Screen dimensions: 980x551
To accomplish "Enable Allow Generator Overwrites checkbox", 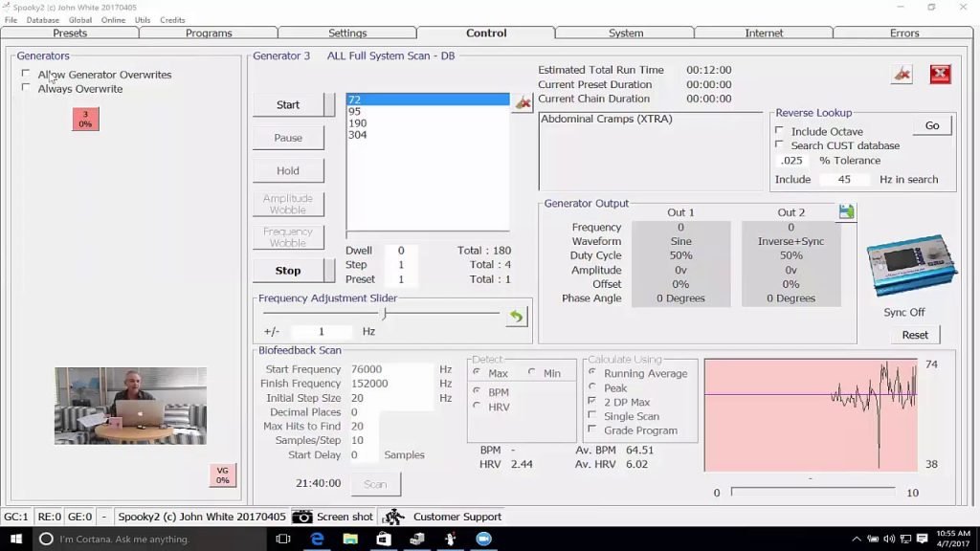I will 26,74.
